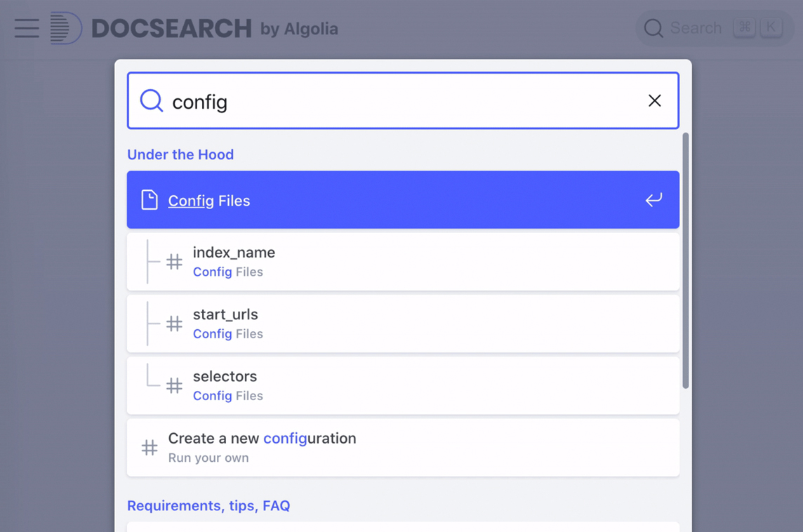Click the hash icon beside selectors
Screen dimensions: 803x532
(174, 386)
